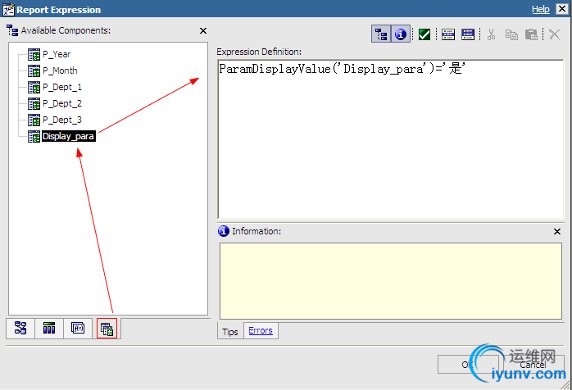Click the icon beside P_Dept_3
Image resolution: width=572 pixels, height=390 pixels.
coord(34,120)
